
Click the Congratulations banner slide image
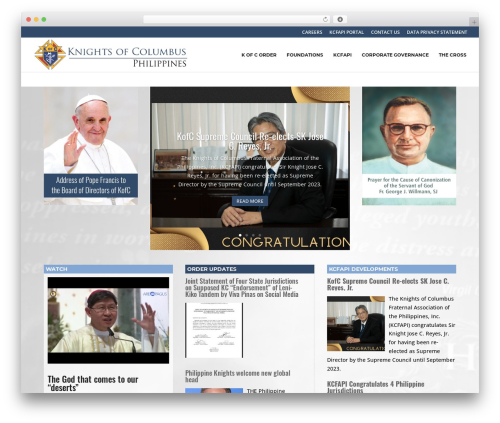pyautogui.click(x=250, y=168)
